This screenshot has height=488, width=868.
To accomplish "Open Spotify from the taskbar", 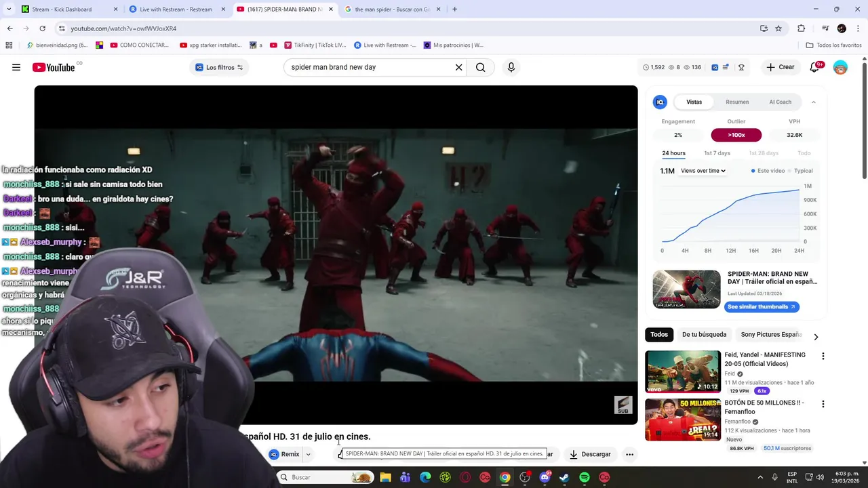I will pos(585,477).
